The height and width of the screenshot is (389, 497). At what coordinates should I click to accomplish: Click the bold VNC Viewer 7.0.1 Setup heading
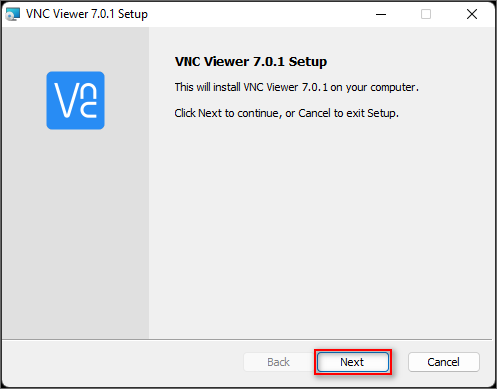[251, 62]
